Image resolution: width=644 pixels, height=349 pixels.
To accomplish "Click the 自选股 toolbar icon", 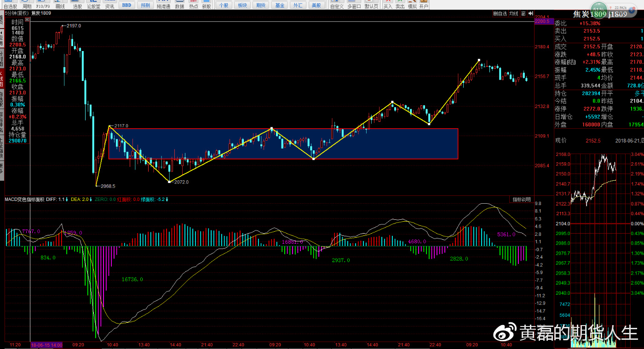I will pos(10,5).
